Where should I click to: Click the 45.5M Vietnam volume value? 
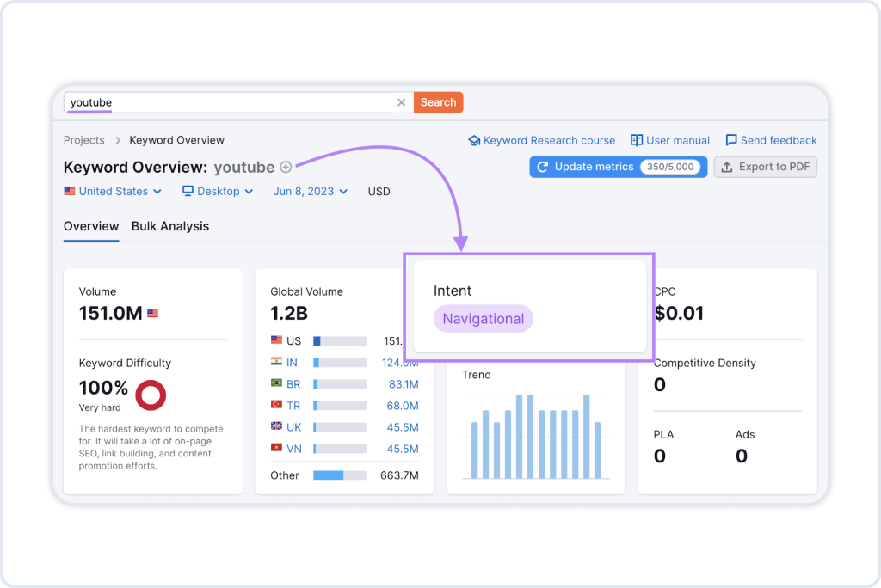403,449
